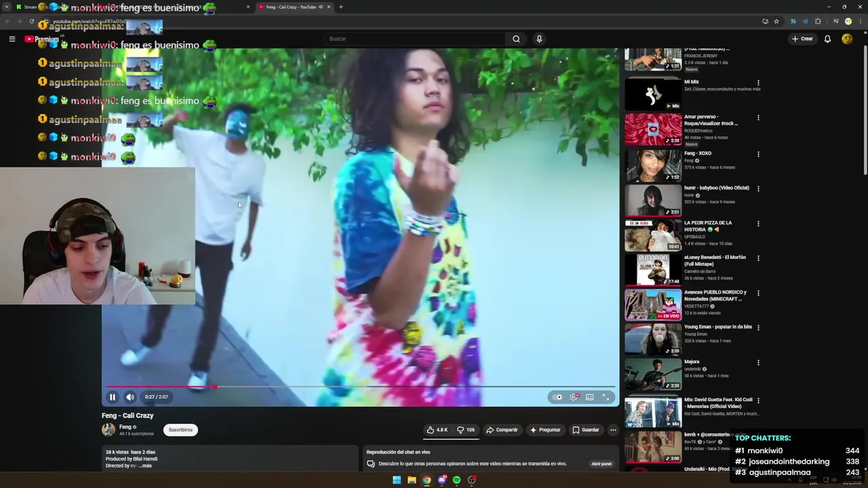Bookmark this page with the star icon
Image resolution: width=868 pixels, height=488 pixels.
point(776,21)
